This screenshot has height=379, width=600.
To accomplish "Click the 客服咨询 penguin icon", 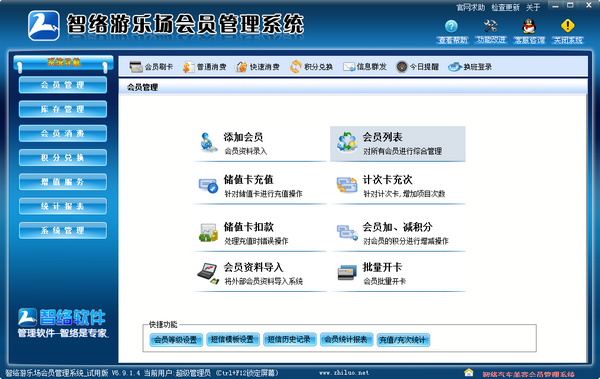I will click(x=529, y=26).
